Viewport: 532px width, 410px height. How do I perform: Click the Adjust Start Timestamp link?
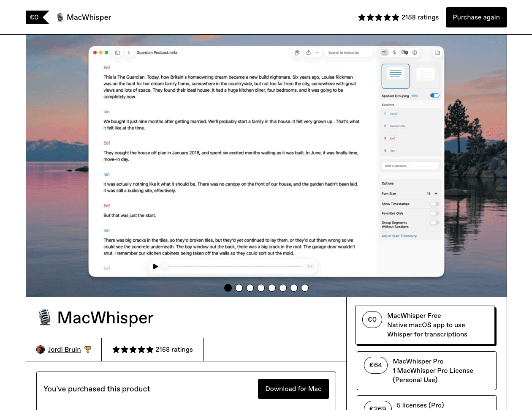pos(399,236)
